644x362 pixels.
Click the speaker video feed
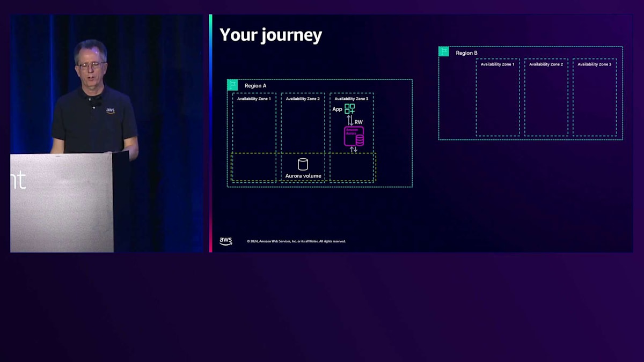tap(107, 133)
